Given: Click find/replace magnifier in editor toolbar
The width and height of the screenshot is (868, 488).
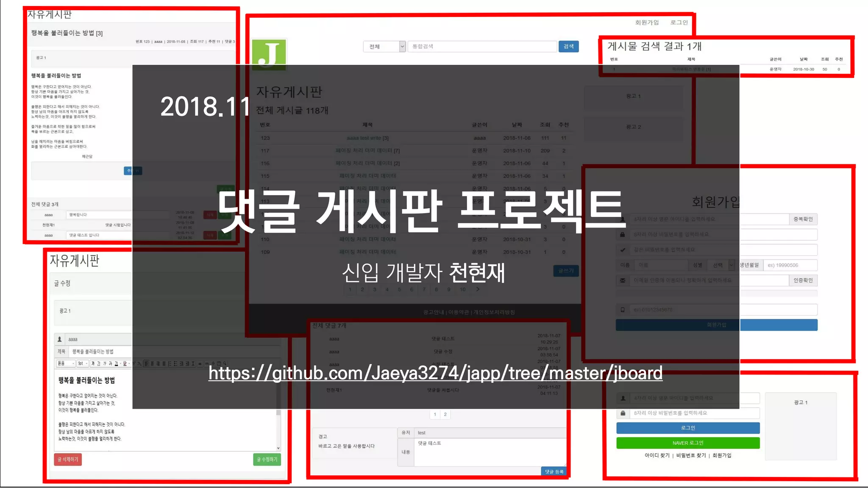Looking at the screenshot, I should [225, 363].
